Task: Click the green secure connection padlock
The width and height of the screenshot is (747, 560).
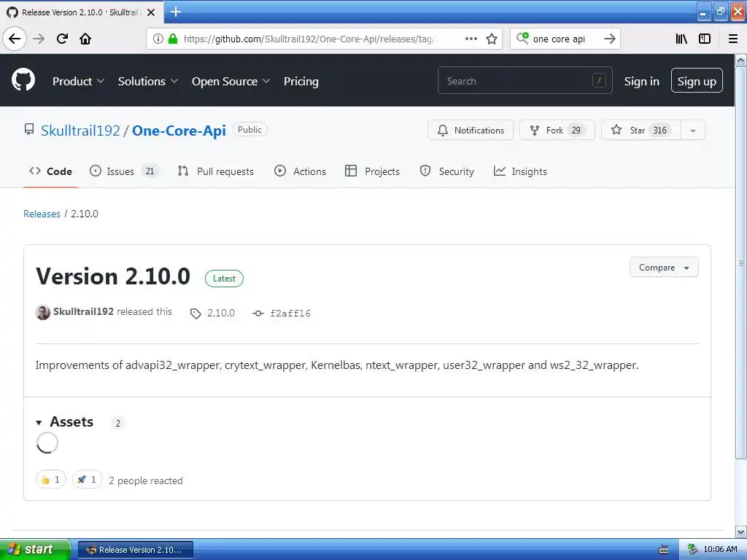Action: coord(173,39)
